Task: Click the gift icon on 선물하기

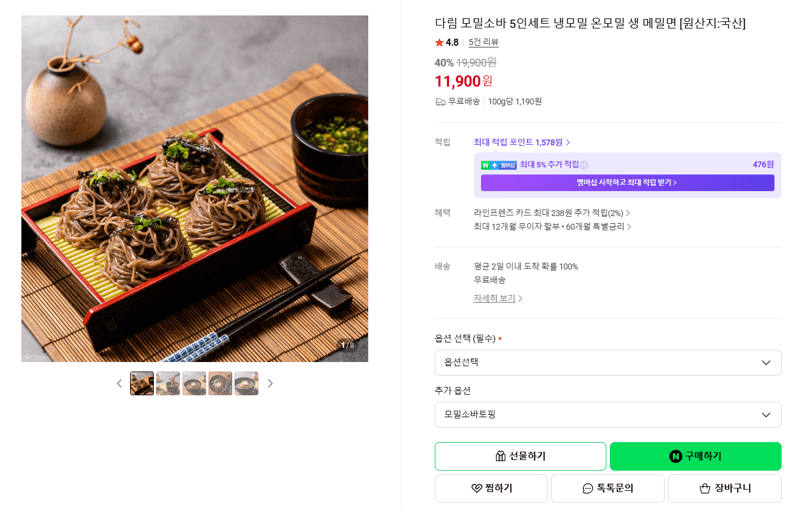Action: coord(501,456)
